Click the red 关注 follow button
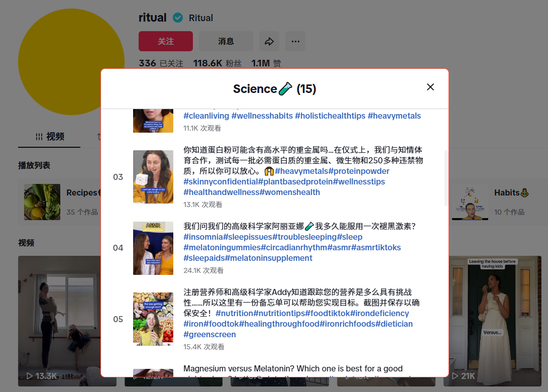 tap(166, 41)
